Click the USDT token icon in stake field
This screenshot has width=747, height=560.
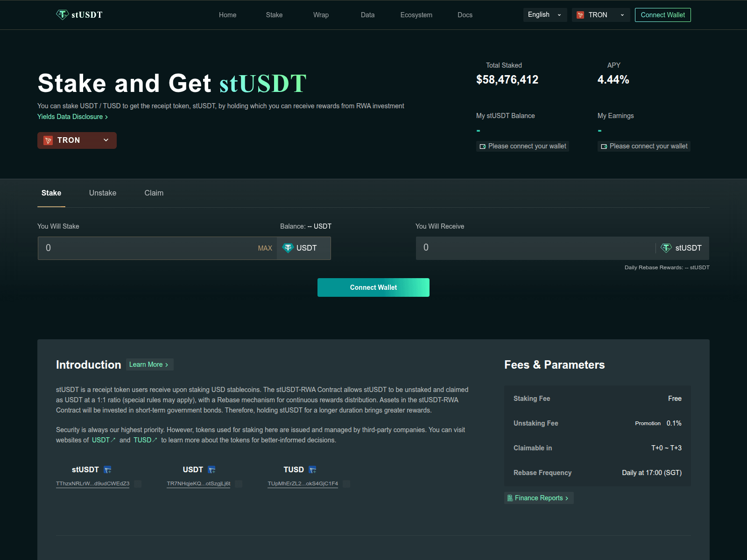(288, 248)
